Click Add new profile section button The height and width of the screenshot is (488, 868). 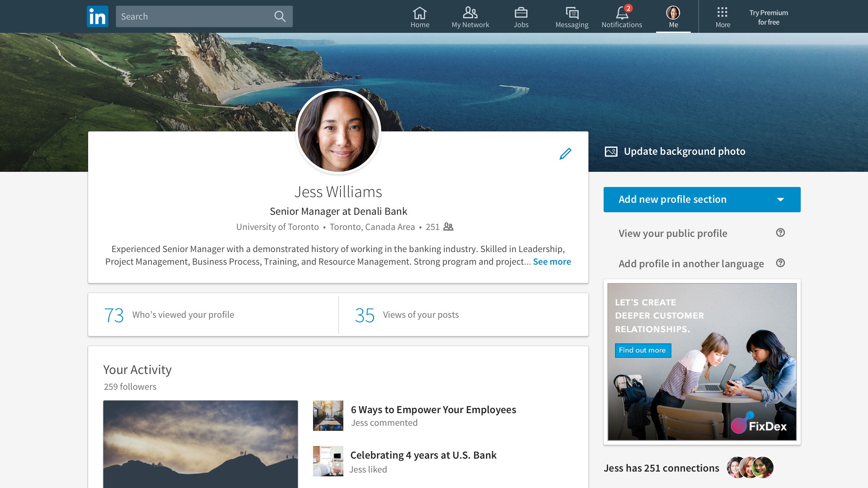[x=701, y=199]
